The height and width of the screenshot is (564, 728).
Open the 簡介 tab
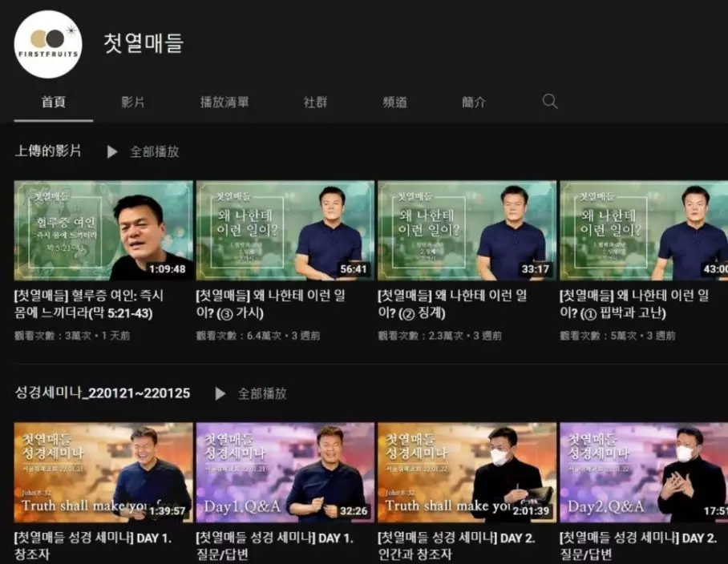pyautogui.click(x=474, y=103)
